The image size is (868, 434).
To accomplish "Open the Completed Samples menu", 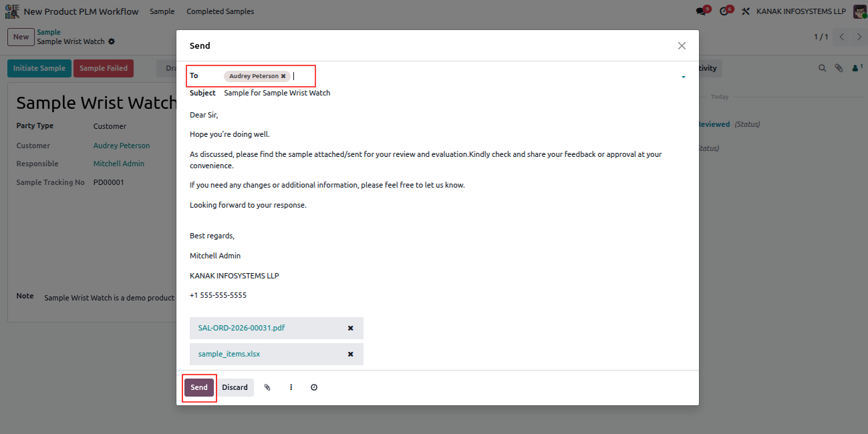I will [x=221, y=11].
